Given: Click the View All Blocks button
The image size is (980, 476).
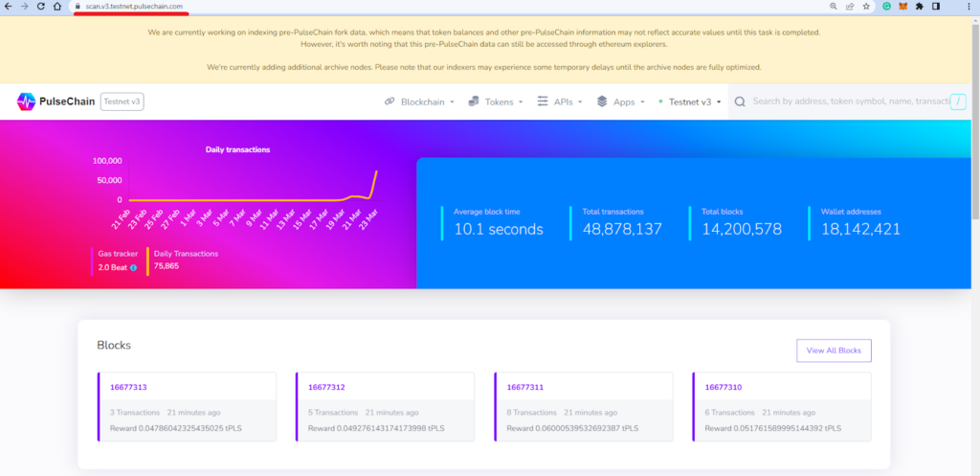Looking at the screenshot, I should point(834,351).
